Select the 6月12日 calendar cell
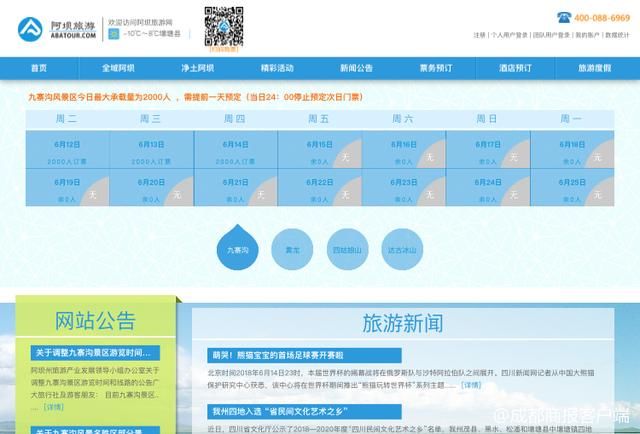 [x=67, y=149]
